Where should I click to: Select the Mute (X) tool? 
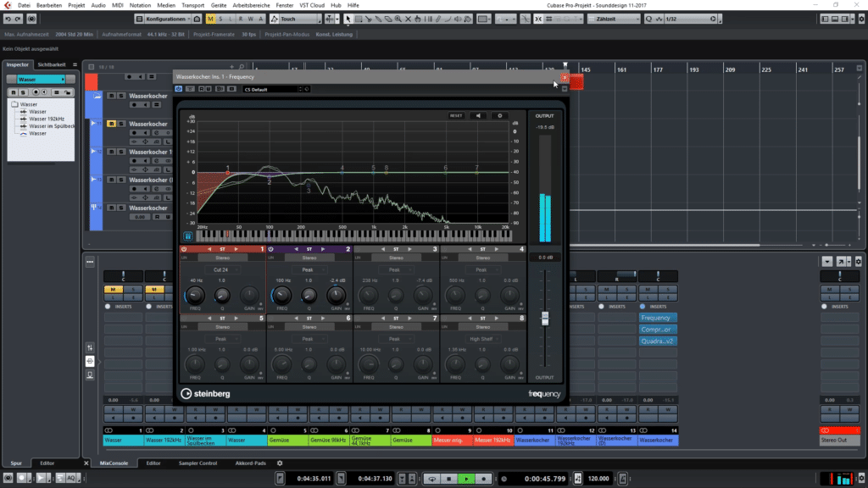click(x=408, y=19)
